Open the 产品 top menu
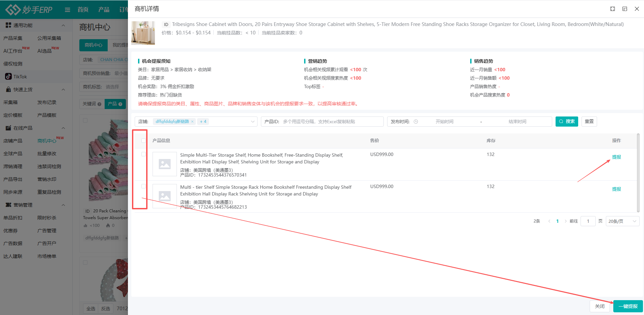Image resolution: width=644 pixels, height=315 pixels. [104, 9]
